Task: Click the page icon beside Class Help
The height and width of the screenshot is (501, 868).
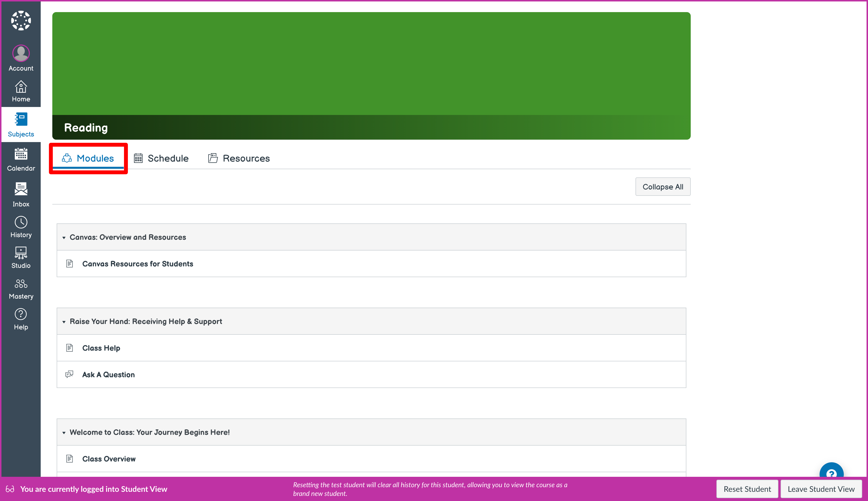Action: point(70,348)
